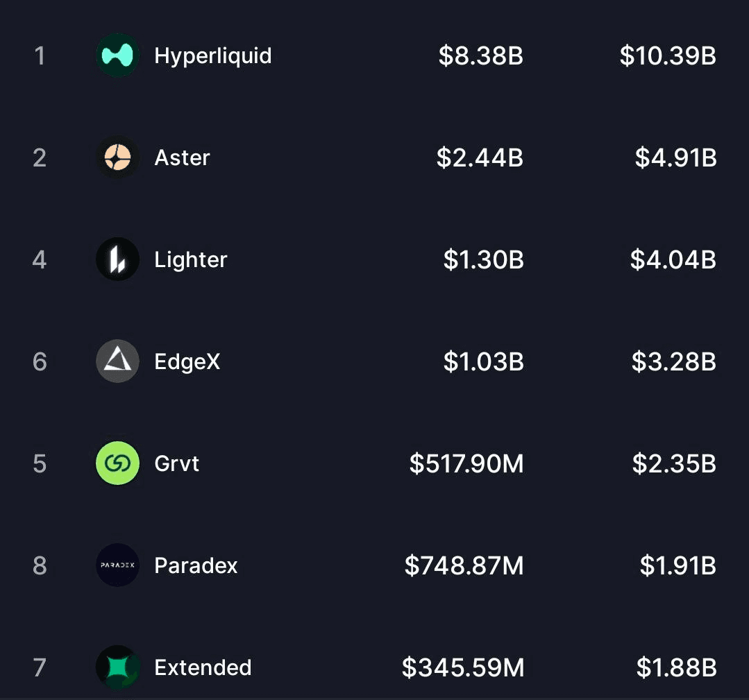749x700 pixels.
Task: Click Extended's $1.88B value
Action: click(676, 667)
